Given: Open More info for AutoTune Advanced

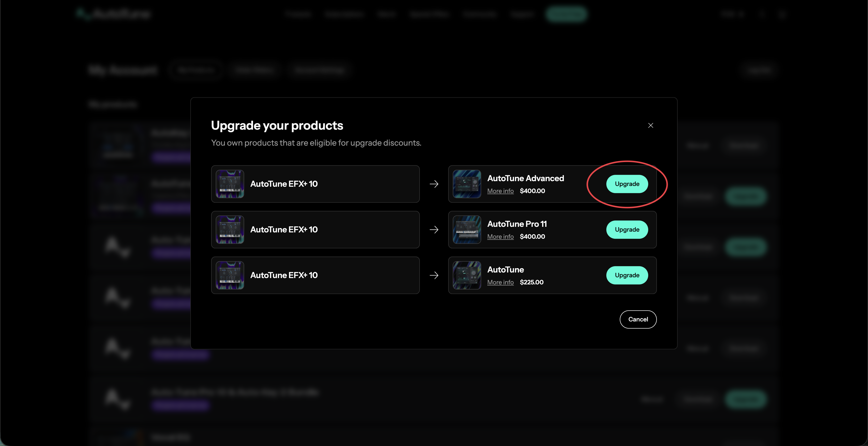Looking at the screenshot, I should (x=500, y=191).
